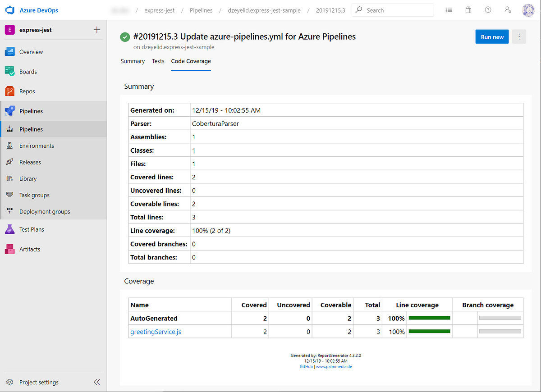This screenshot has height=392, width=541.
Task: Open the greetingService.js coverage details
Action: 156,332
